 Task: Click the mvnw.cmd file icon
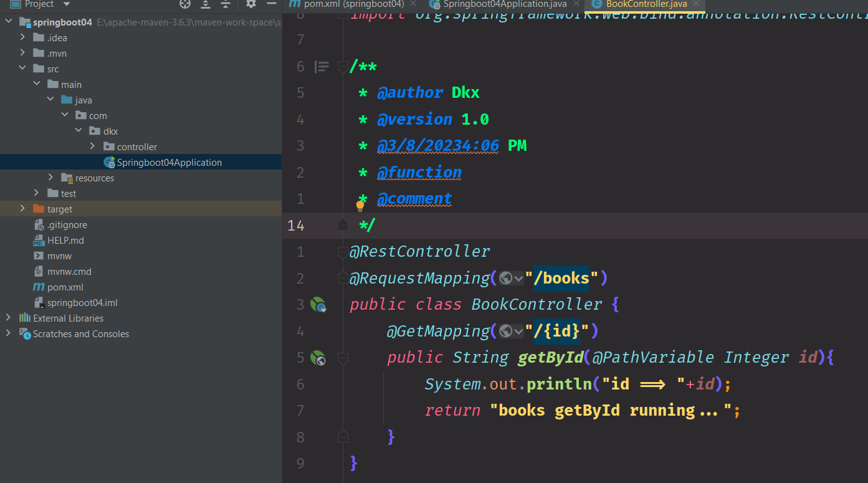point(38,272)
